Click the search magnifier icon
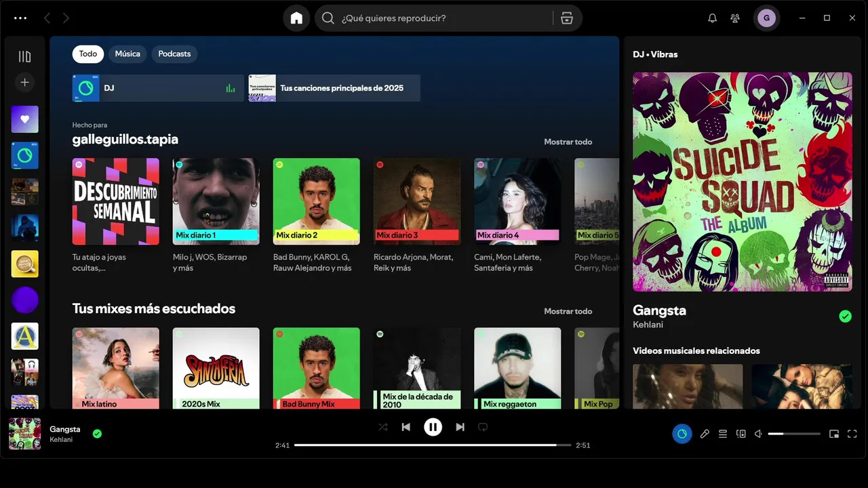The width and height of the screenshot is (868, 488). pyautogui.click(x=328, y=18)
